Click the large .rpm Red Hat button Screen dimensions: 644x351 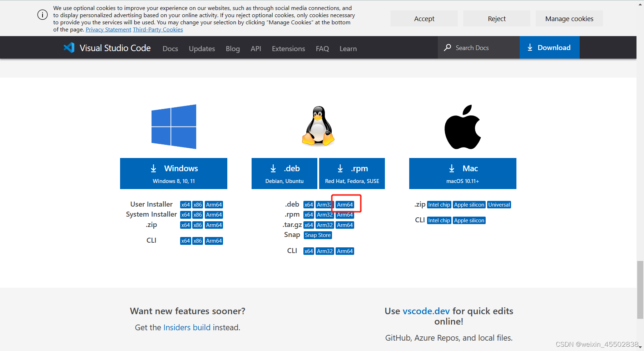(x=352, y=173)
